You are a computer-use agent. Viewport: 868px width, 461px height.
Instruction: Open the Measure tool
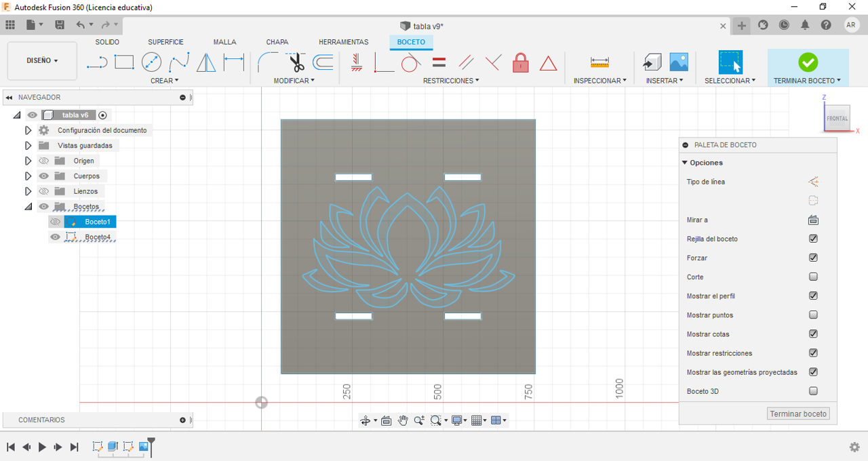pos(599,62)
